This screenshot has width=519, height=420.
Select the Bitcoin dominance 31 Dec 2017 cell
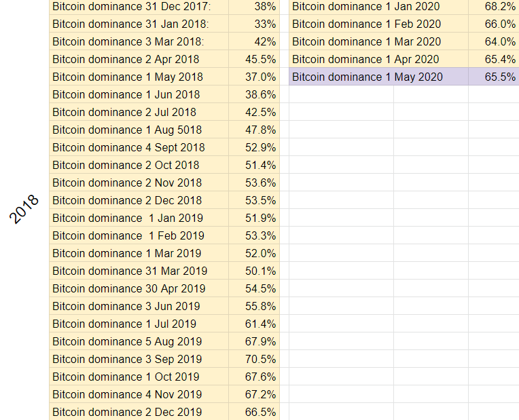tap(139, 7)
